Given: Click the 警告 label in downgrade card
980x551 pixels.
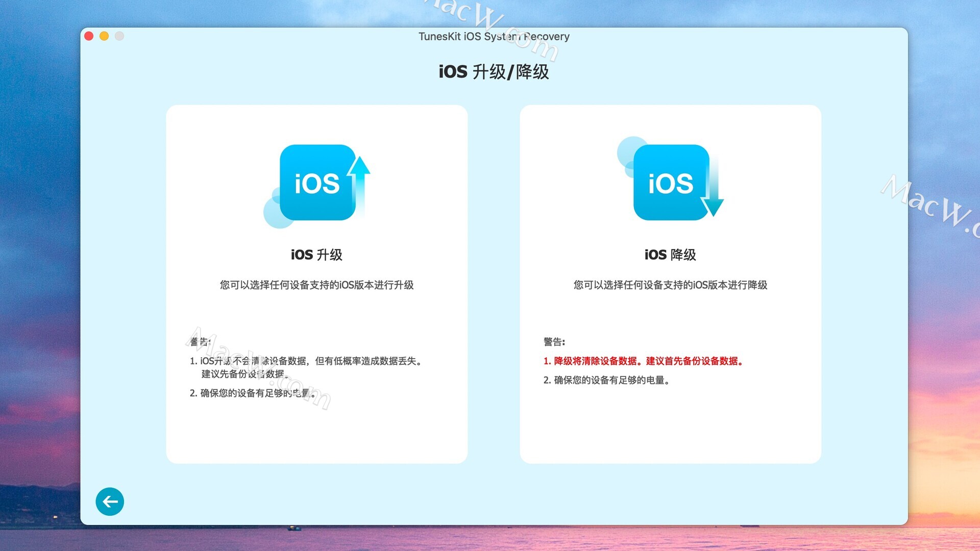Looking at the screenshot, I should point(554,341).
